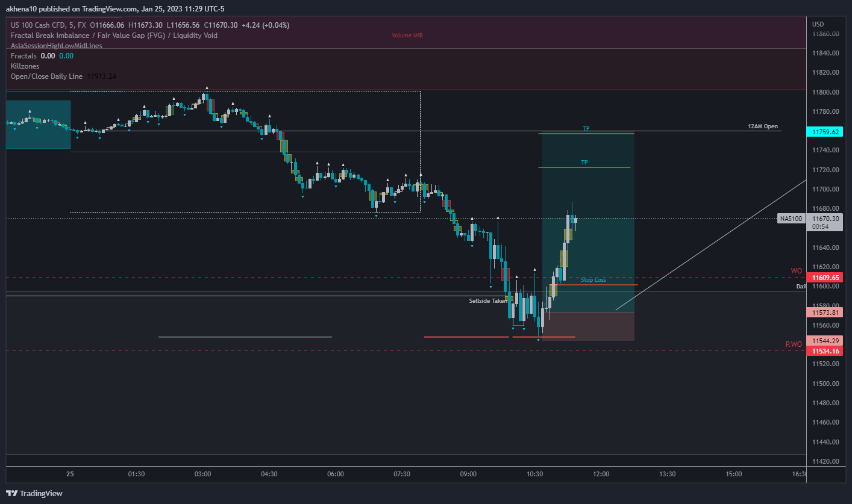Select the cyan 11759.62 price tag
Screen dimensions: 852x504
[825, 131]
